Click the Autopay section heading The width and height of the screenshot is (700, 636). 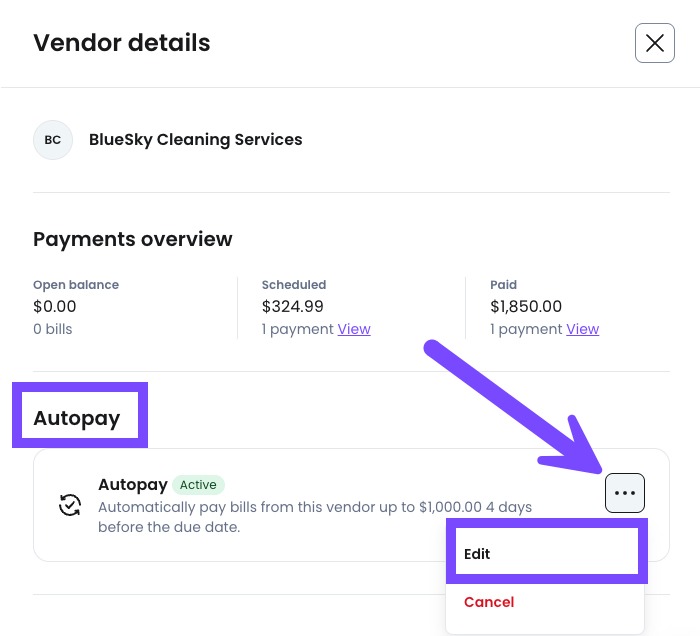point(76,418)
